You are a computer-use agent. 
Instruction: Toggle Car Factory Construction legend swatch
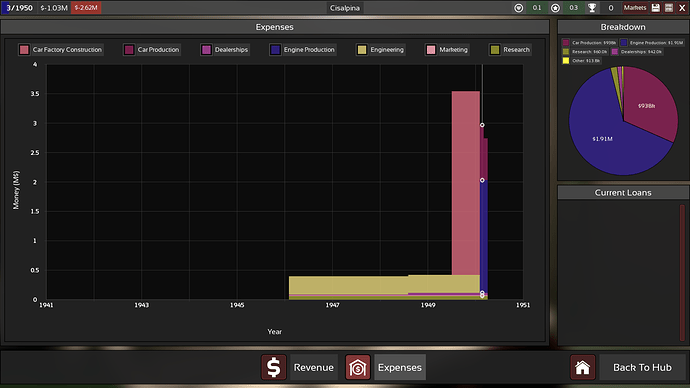tap(24, 50)
